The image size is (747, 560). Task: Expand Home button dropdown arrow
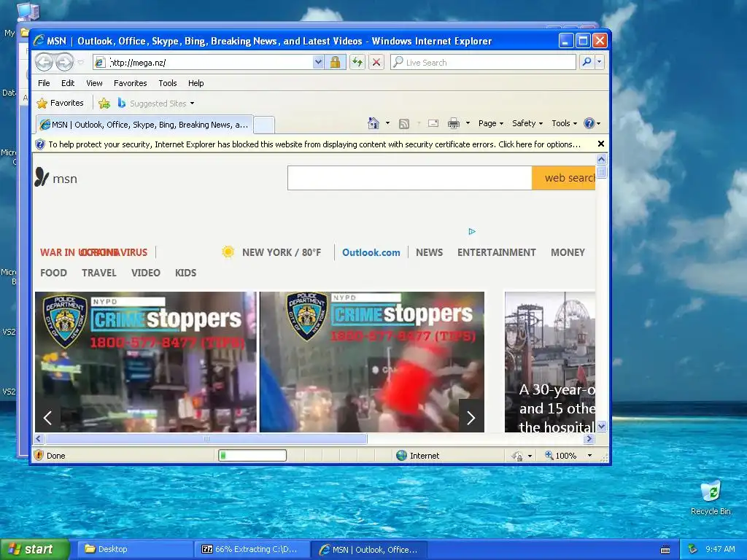pos(387,123)
